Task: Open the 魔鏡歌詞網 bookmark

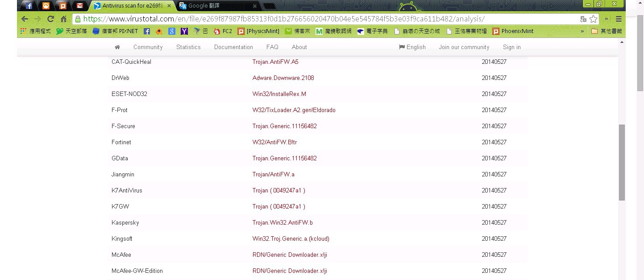Action: [x=334, y=31]
